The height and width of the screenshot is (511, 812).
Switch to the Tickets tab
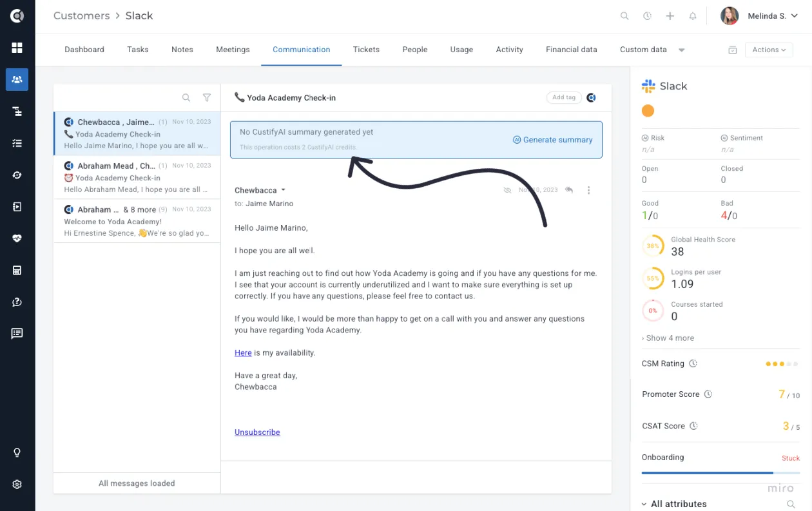tap(366, 50)
